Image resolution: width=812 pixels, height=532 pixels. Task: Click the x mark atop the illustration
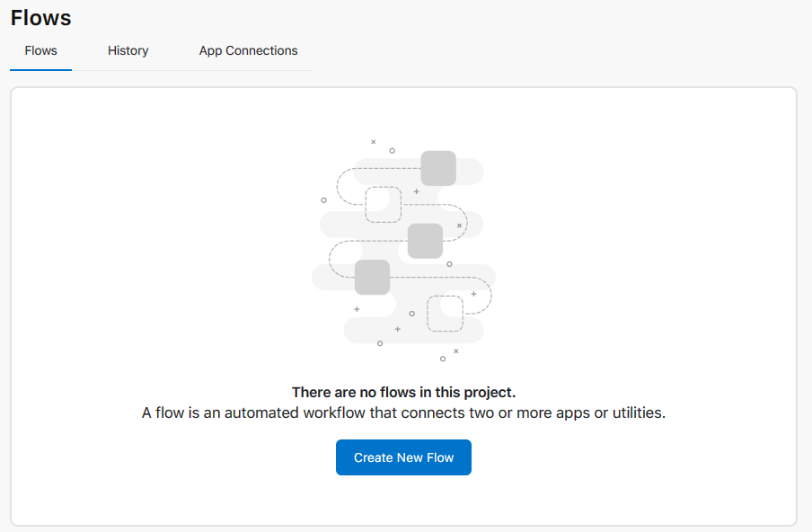click(x=374, y=141)
